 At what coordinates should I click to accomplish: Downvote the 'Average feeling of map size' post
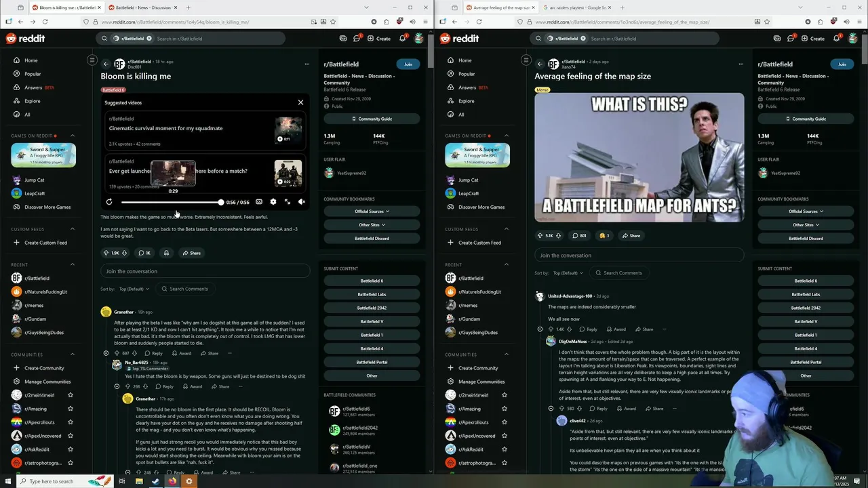click(x=559, y=236)
